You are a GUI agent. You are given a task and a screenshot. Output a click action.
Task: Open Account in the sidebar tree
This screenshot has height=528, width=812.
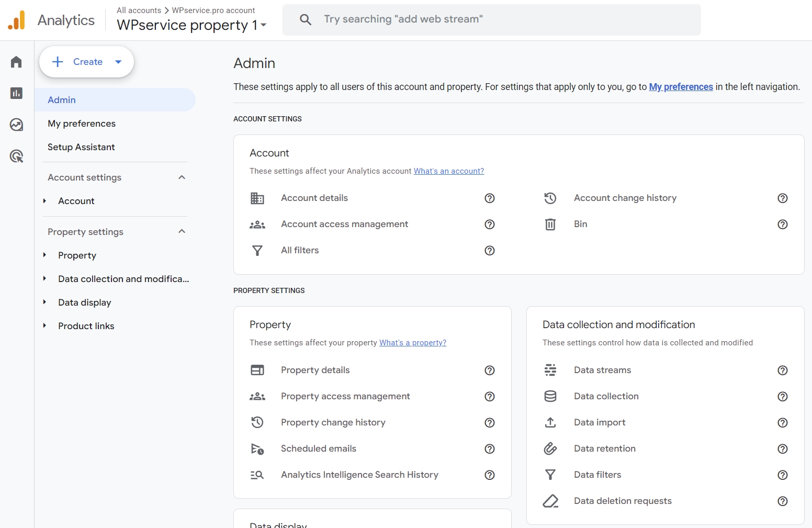tap(76, 201)
